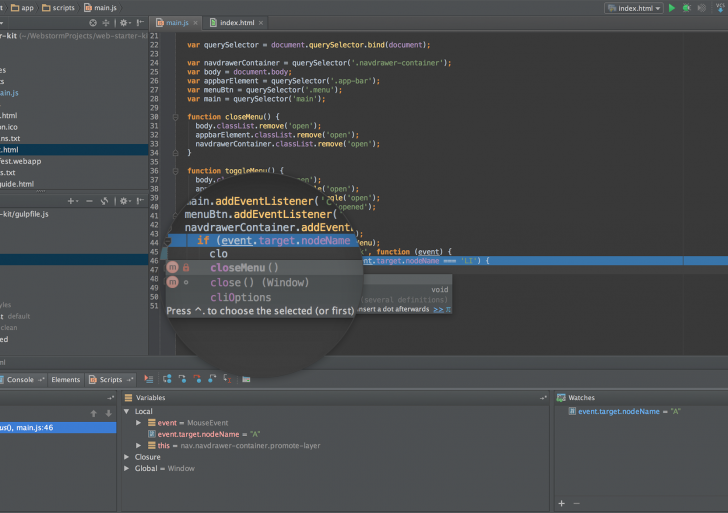Image resolution: width=728 pixels, height=513 pixels.
Task: Open project panel settings gear
Action: [x=123, y=21]
